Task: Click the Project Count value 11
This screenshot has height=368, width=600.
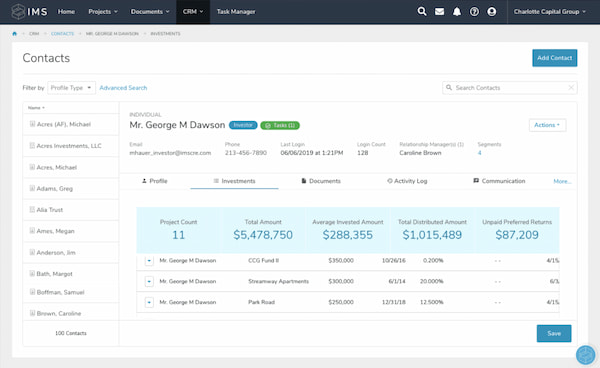Action: click(x=178, y=235)
